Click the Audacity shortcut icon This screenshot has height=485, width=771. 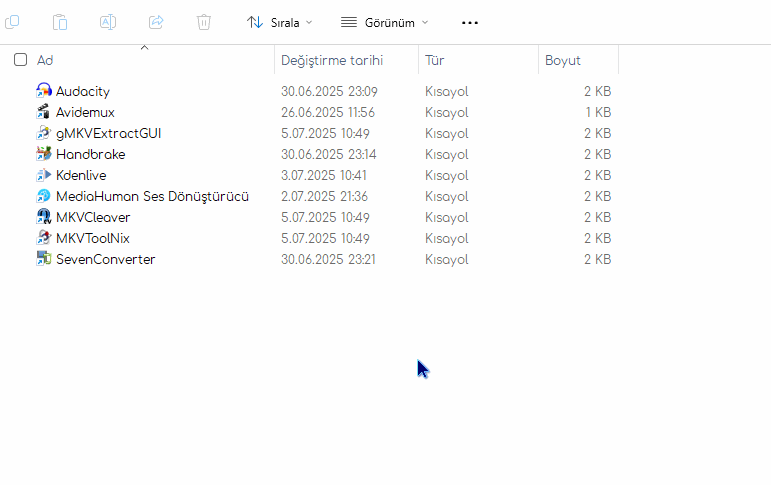[x=44, y=91]
